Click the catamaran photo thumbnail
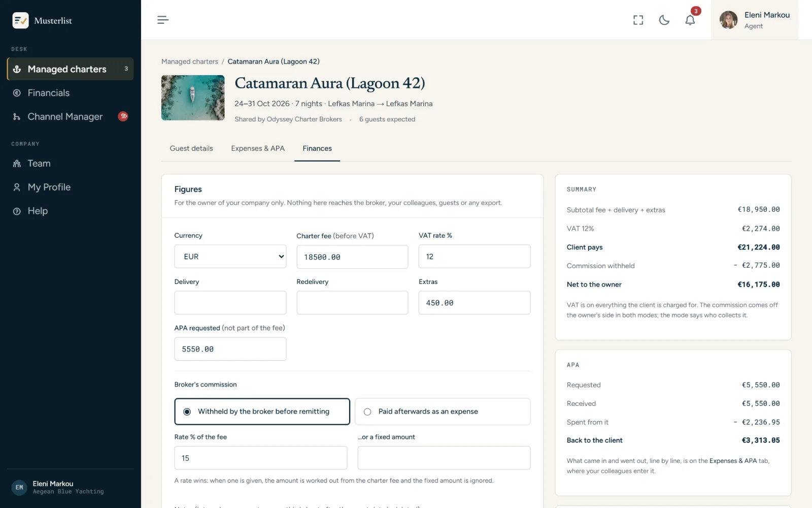The image size is (812, 508). point(193,98)
